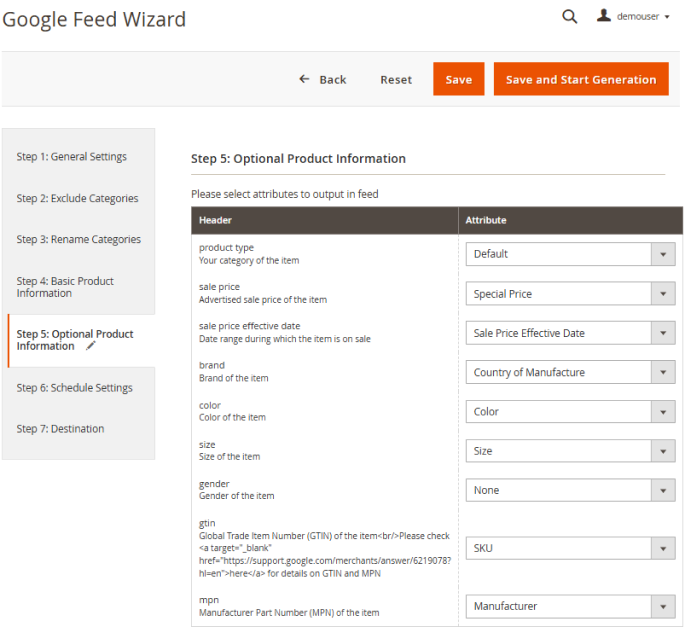Click the 'mpn' header label
Image resolution: width=685 pixels, height=633 pixels.
pyautogui.click(x=209, y=600)
